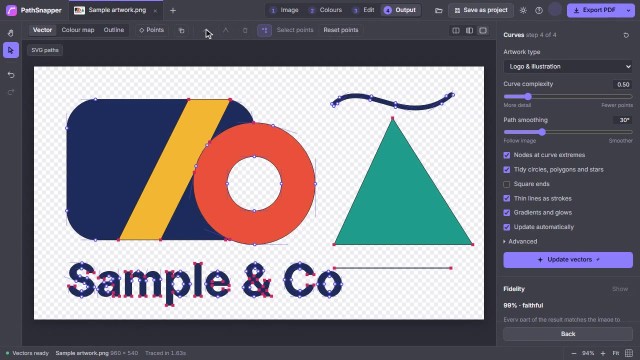The width and height of the screenshot is (640, 360).
Task: Toggle Update automatically checkbox
Action: point(507,227)
